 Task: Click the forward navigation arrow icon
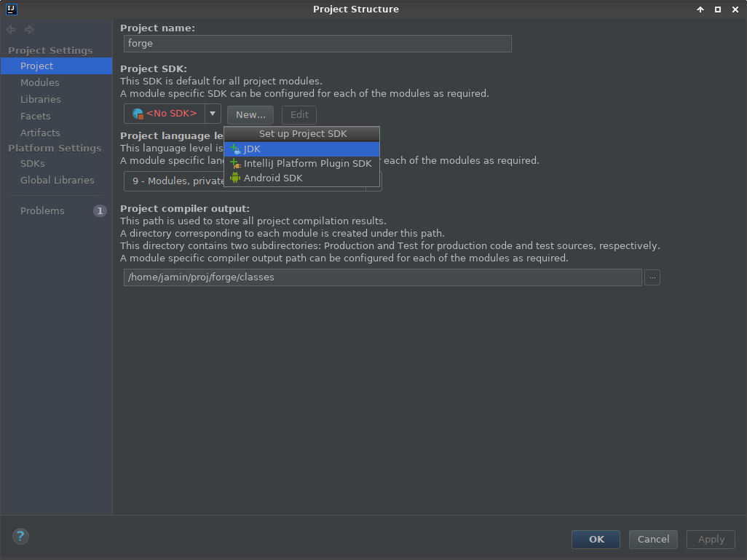pos(29,30)
